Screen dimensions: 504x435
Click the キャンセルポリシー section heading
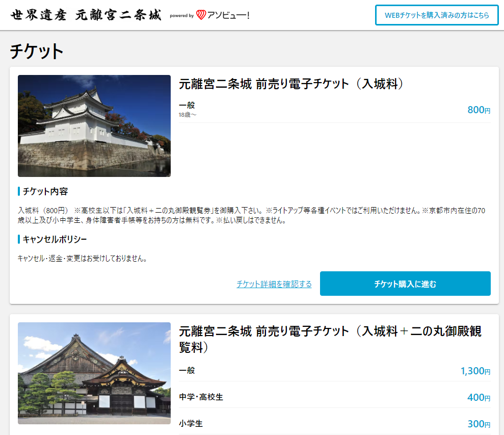pos(55,239)
